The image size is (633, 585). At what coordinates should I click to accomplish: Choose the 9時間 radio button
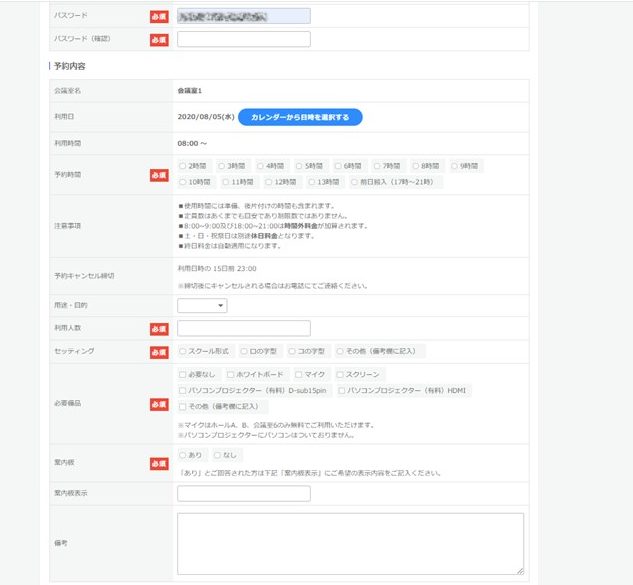pyautogui.click(x=454, y=166)
